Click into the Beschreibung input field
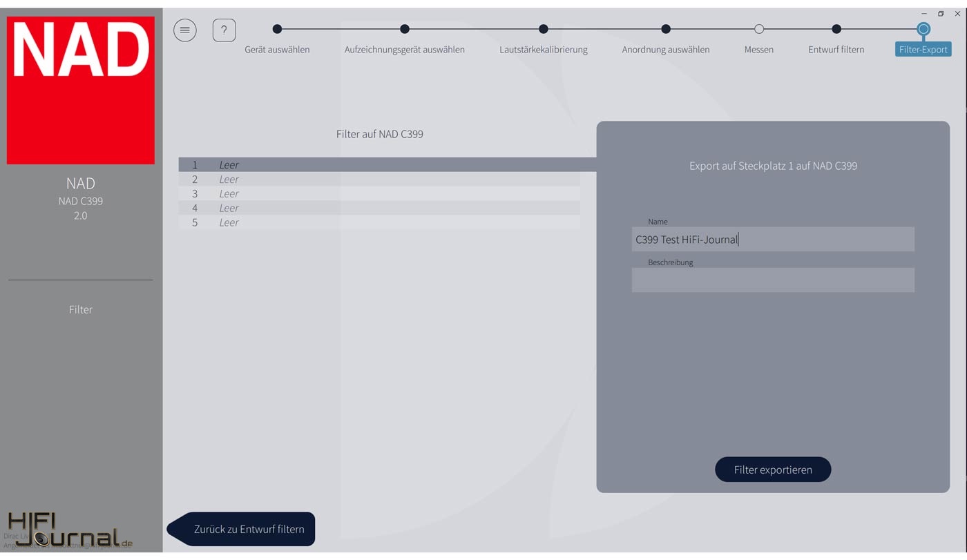The height and width of the screenshot is (560, 967). click(x=773, y=280)
